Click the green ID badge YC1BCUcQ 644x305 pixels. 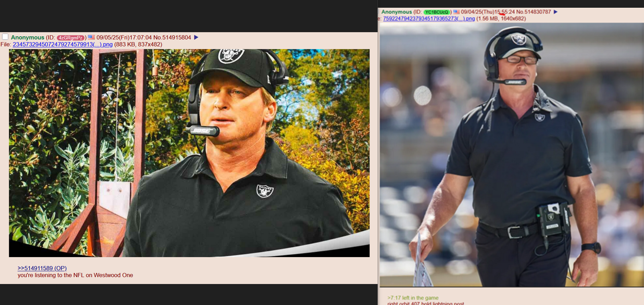[x=436, y=12]
